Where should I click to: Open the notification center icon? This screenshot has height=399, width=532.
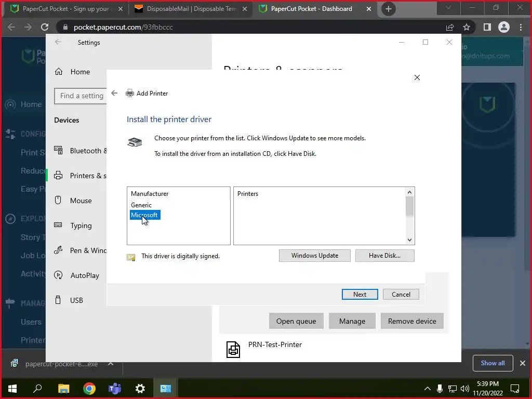coord(515,389)
